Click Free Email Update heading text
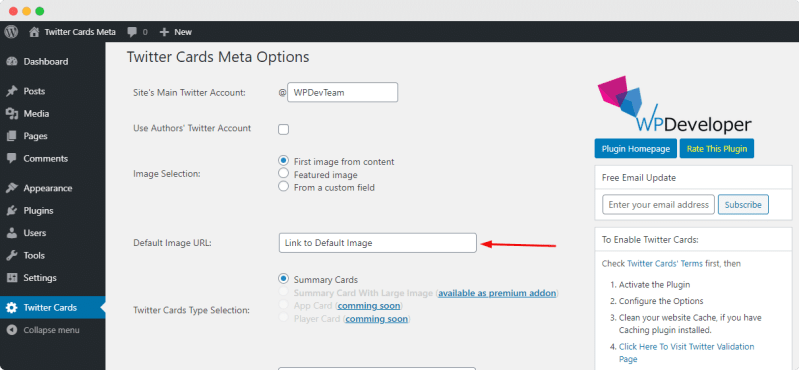 tap(638, 178)
